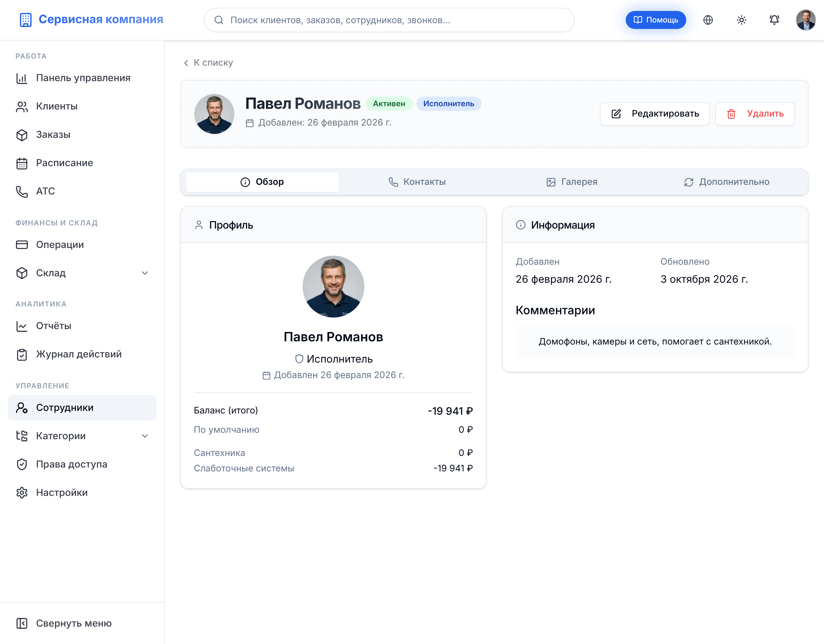824x644 pixels.
Task: Click the blue Исполнитель role badge
Action: [449, 104]
